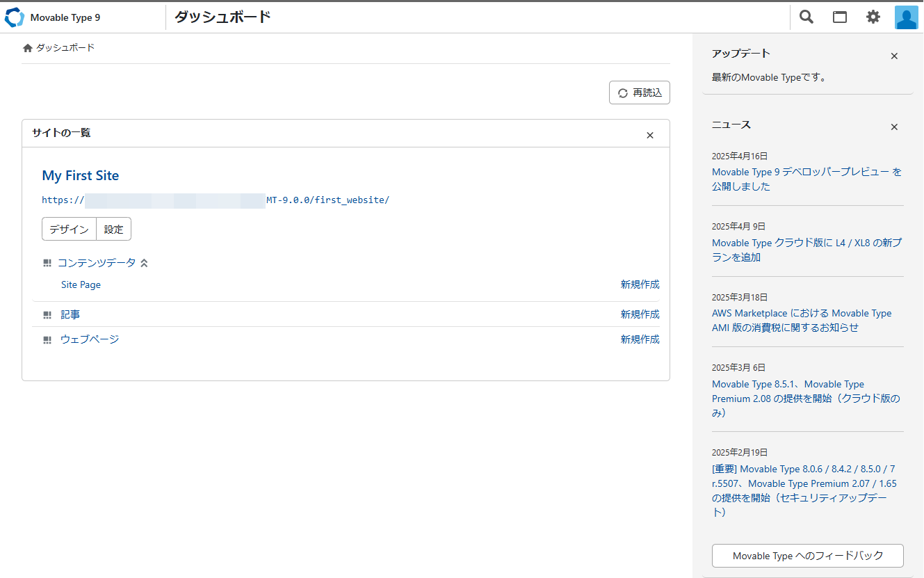Click the 2025年3月 6日 date
The image size is (924, 578).
pos(738,367)
